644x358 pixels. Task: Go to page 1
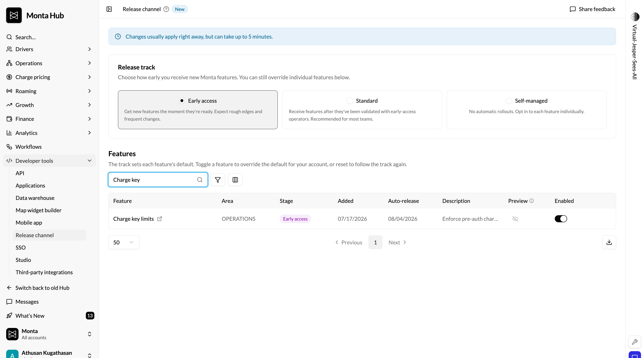(375, 242)
